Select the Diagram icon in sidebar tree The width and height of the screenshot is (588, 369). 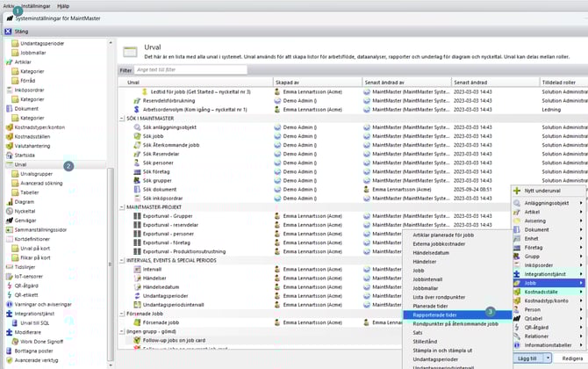point(9,201)
